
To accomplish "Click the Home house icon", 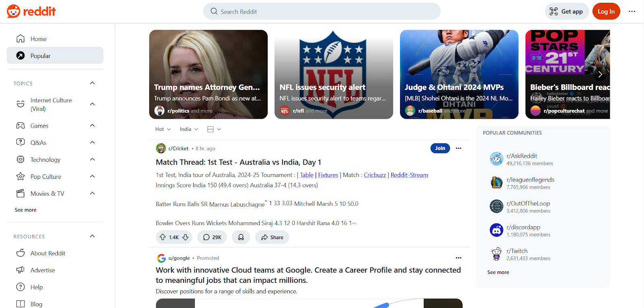I will pos(21,39).
